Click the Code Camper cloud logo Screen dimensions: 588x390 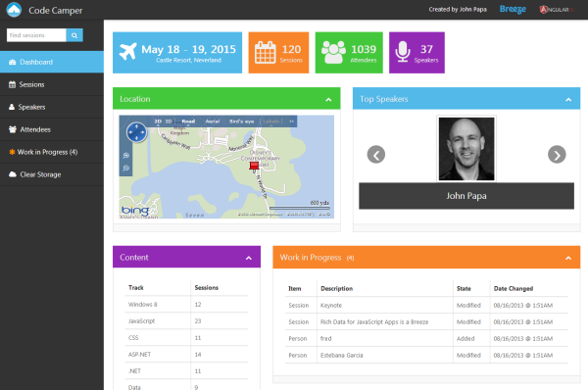coord(14,10)
